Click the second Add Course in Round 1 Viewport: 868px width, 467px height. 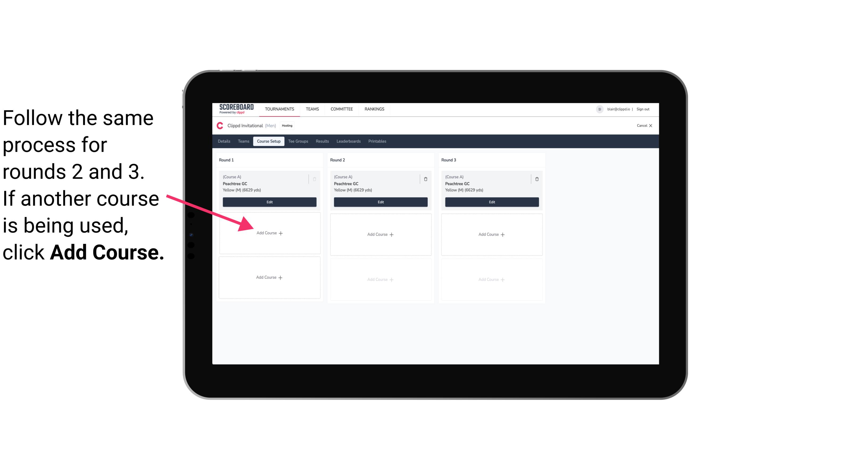tap(270, 277)
